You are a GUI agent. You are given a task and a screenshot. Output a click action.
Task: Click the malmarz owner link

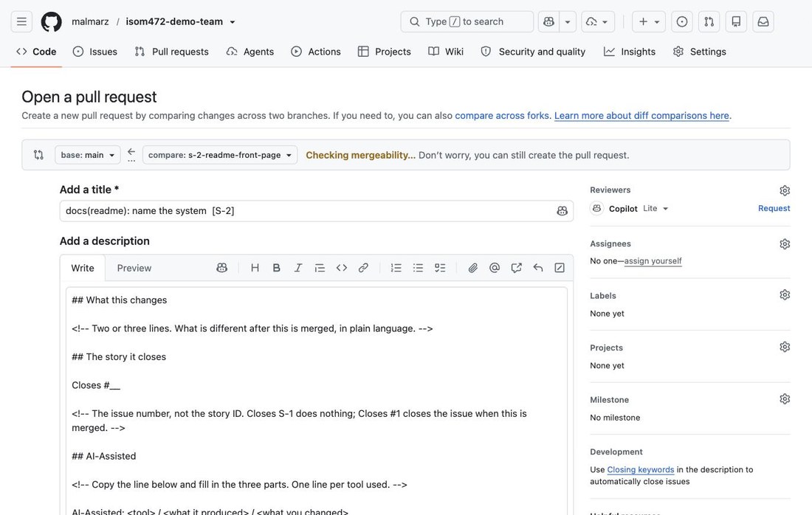click(90, 21)
